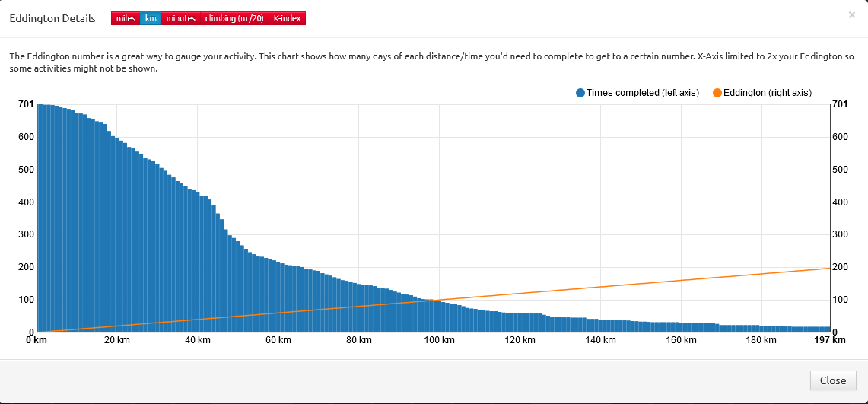Click the '0 km' x-axis start label
The height and width of the screenshot is (404, 868).
37,340
